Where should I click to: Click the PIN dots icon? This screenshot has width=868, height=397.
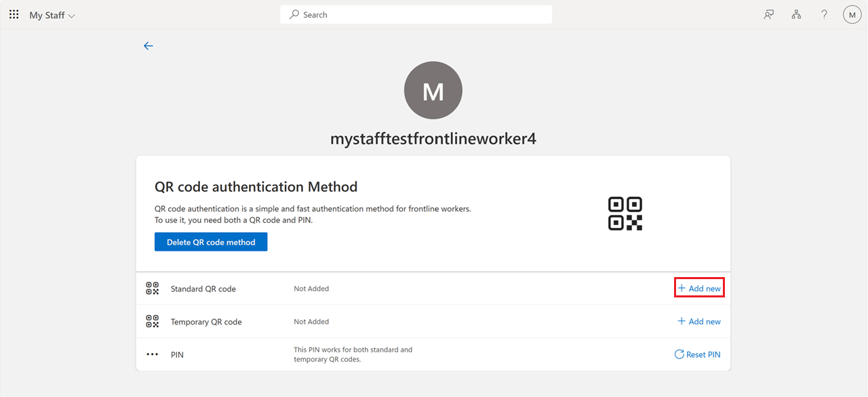point(152,353)
